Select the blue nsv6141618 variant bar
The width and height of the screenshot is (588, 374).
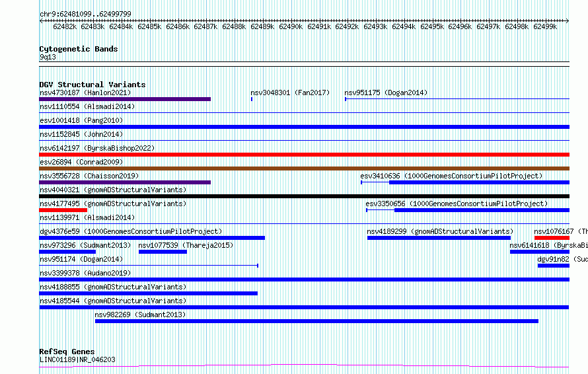(540, 252)
